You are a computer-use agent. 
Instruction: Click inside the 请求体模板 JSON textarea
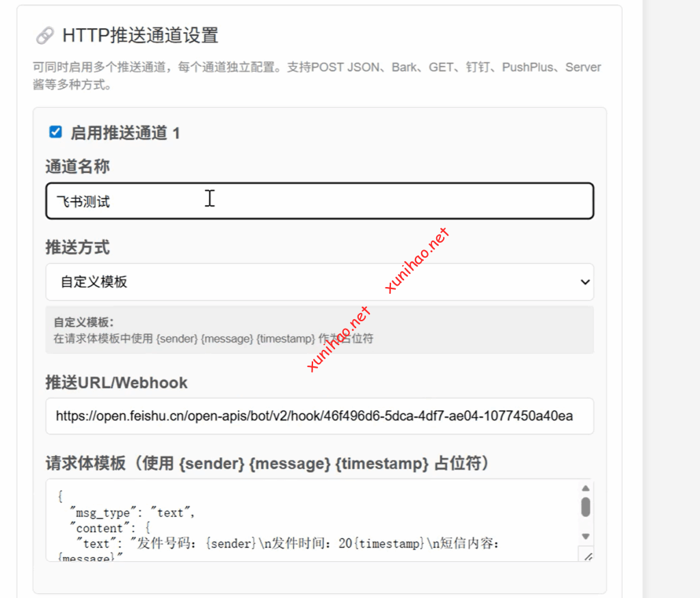pyautogui.click(x=308, y=519)
